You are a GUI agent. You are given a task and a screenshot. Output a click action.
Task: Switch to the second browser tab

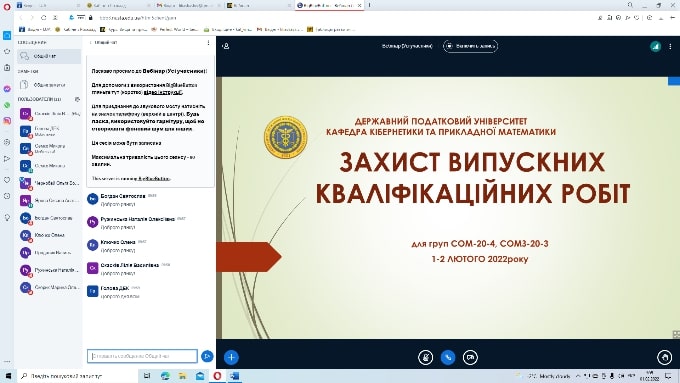(x=118, y=5)
